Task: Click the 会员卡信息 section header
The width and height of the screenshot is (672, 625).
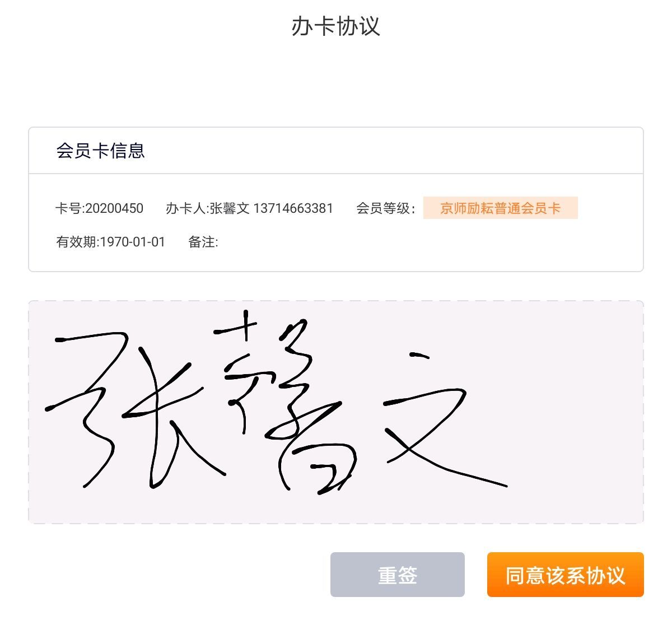Action: click(x=100, y=151)
